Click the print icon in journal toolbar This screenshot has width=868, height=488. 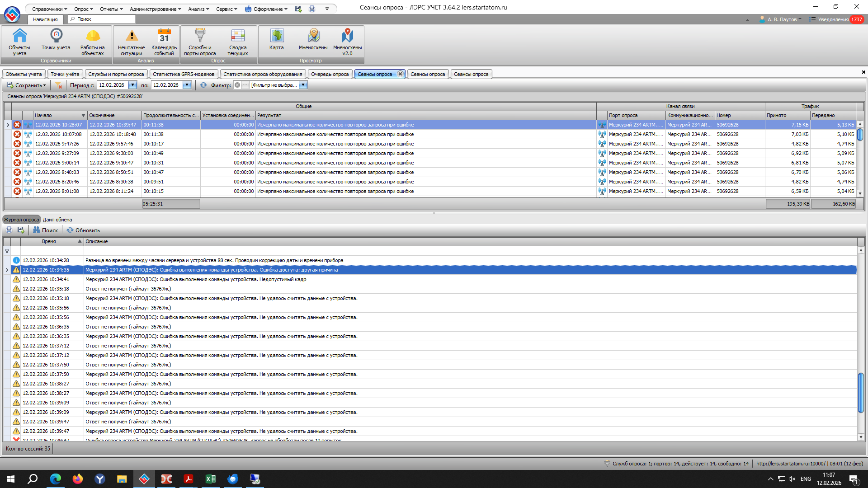(9, 230)
